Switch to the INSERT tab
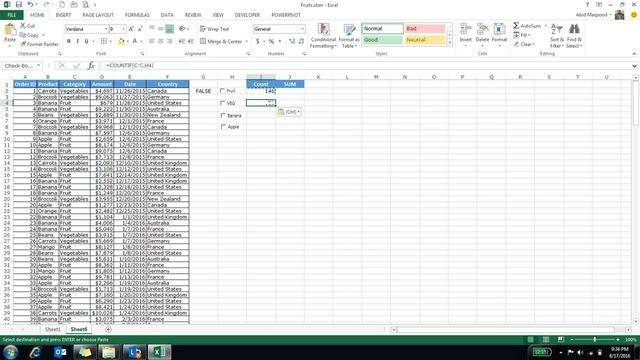This screenshot has height=360, width=640. tap(63, 15)
